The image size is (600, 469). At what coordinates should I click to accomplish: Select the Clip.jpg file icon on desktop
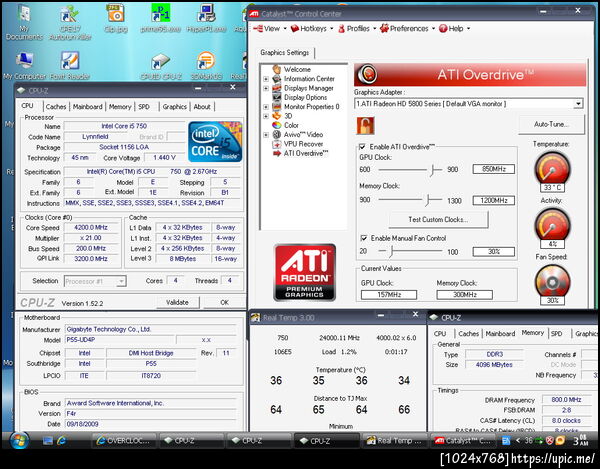[116, 18]
